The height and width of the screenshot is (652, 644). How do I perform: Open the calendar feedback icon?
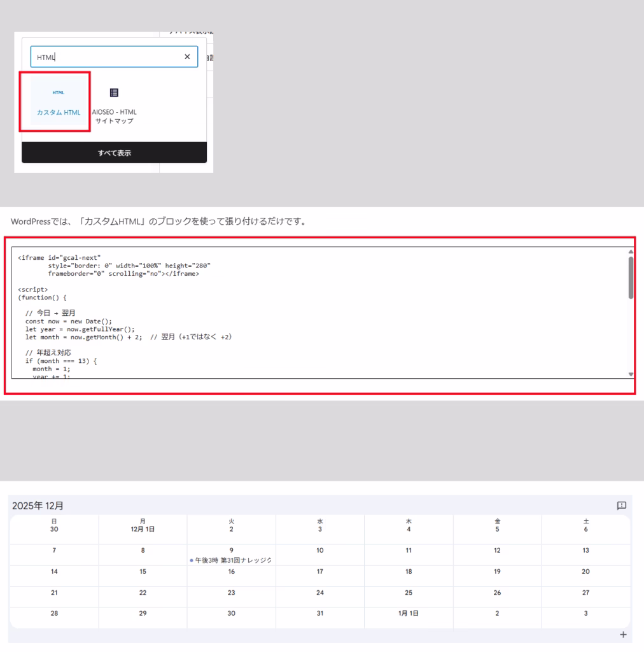[621, 506]
